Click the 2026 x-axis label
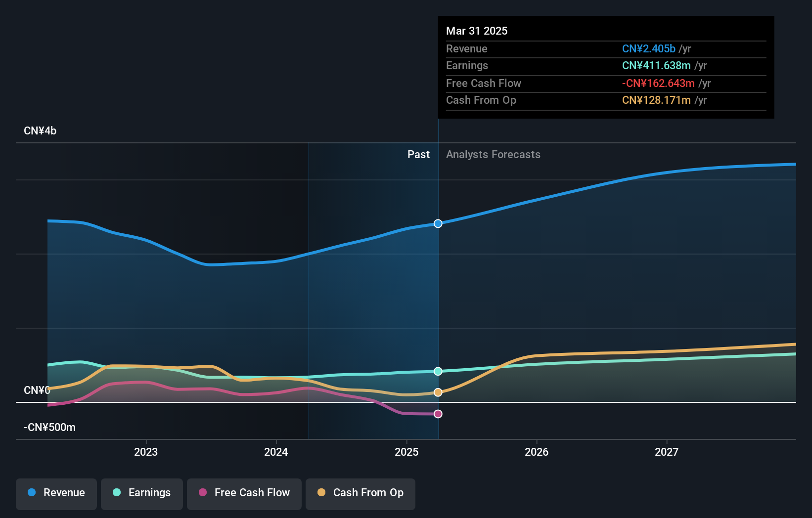This screenshot has width=812, height=518. (x=537, y=452)
